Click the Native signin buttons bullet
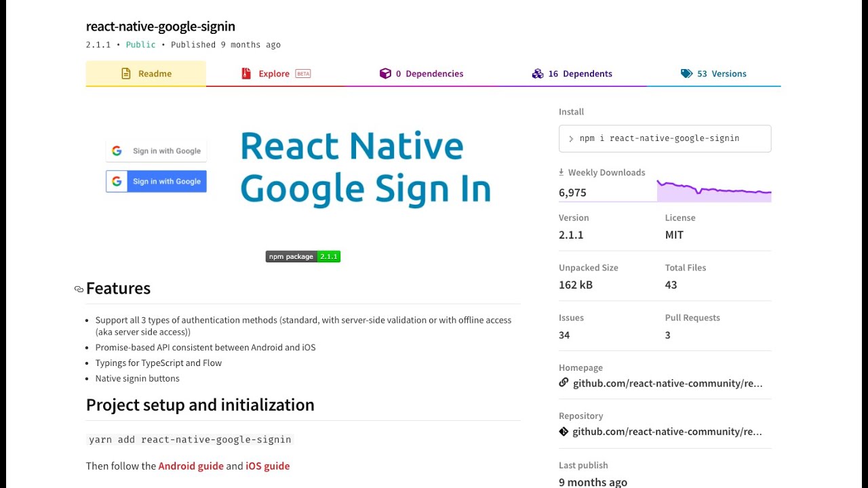This screenshot has width=868, height=488. tap(138, 378)
